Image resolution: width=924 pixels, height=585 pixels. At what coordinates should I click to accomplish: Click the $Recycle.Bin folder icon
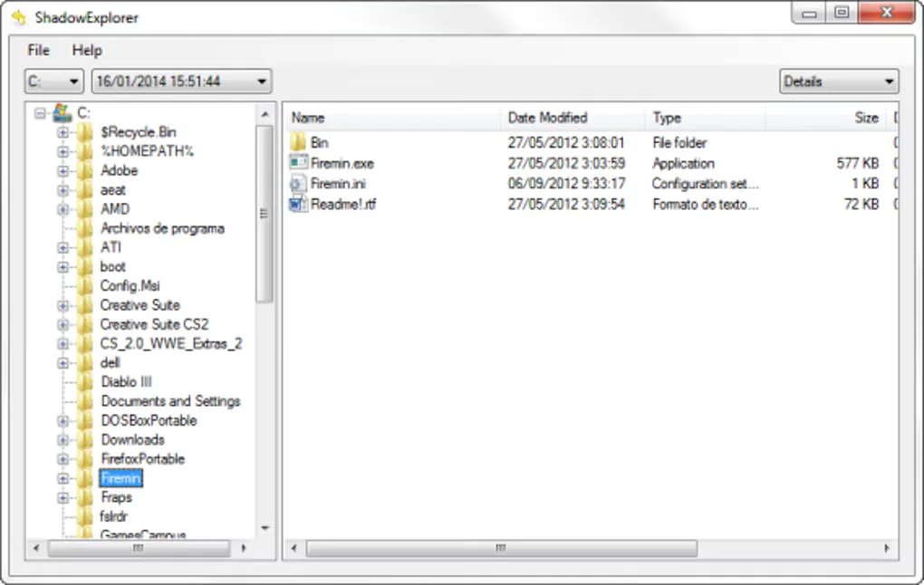point(85,132)
